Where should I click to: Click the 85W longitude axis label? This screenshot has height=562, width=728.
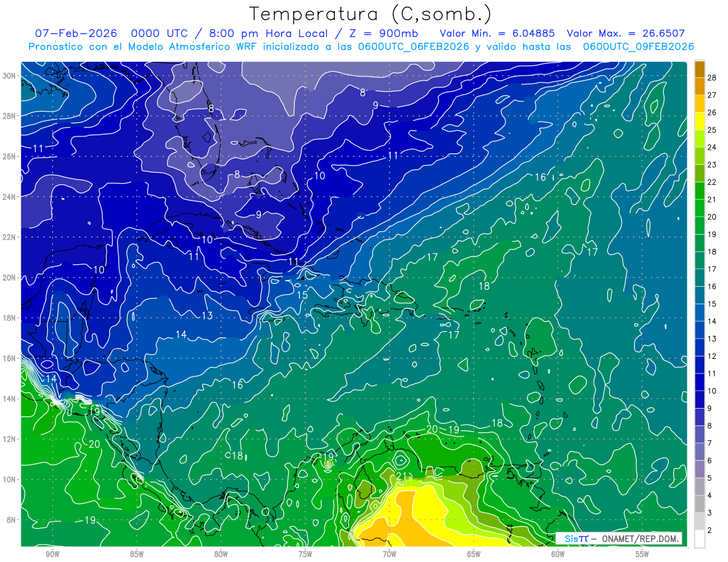[137, 554]
